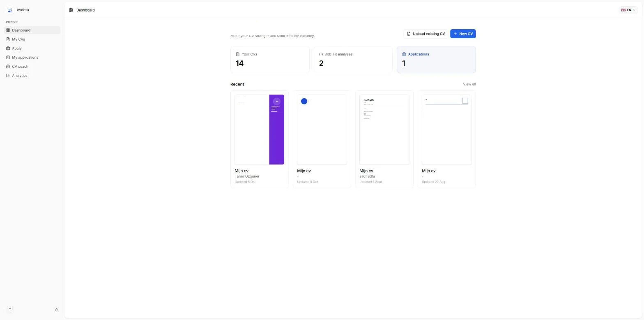Toggle the sidebar panel icon

click(71, 10)
